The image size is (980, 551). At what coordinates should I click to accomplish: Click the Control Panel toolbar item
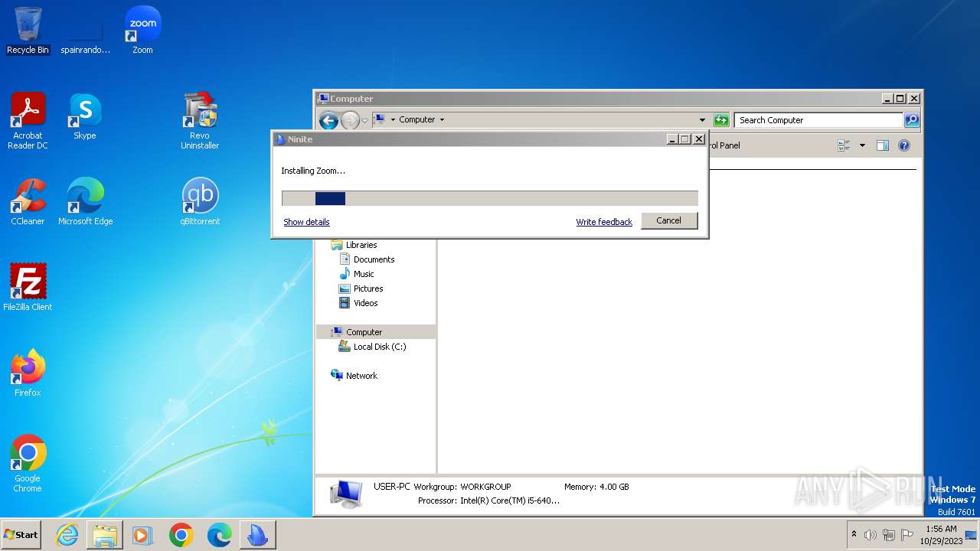pos(724,145)
